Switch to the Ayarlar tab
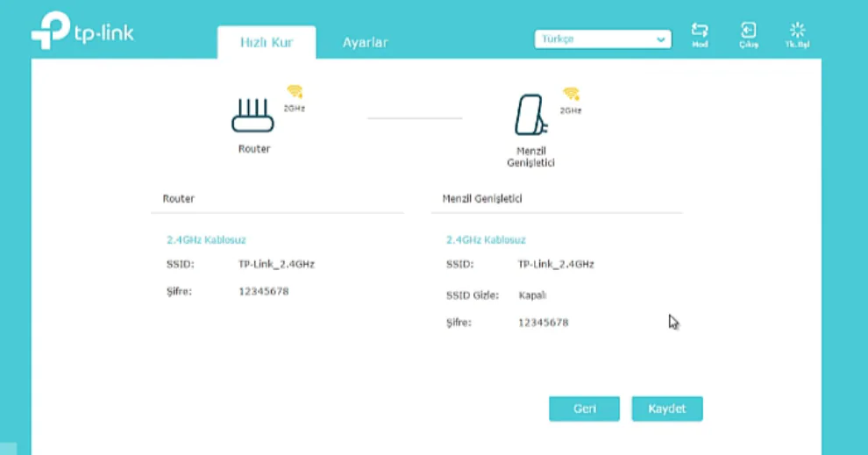Viewport: 868px width, 455px height. 365,42
